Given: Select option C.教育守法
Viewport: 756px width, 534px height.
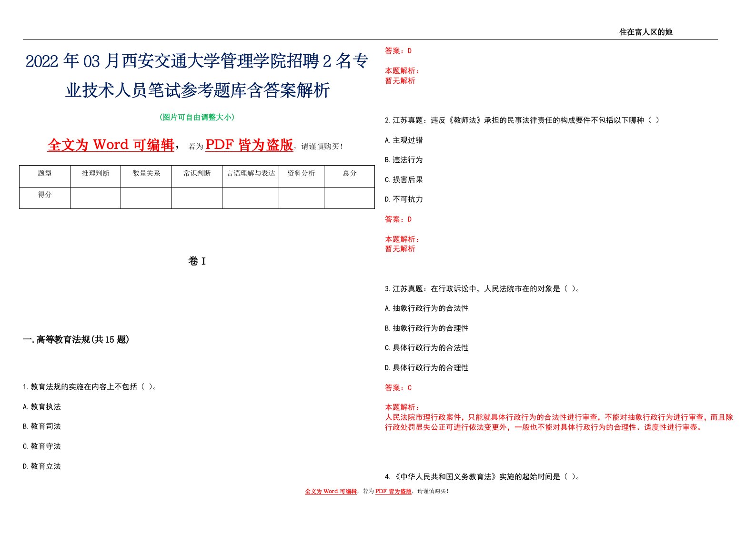Looking at the screenshot, I should point(42,446).
